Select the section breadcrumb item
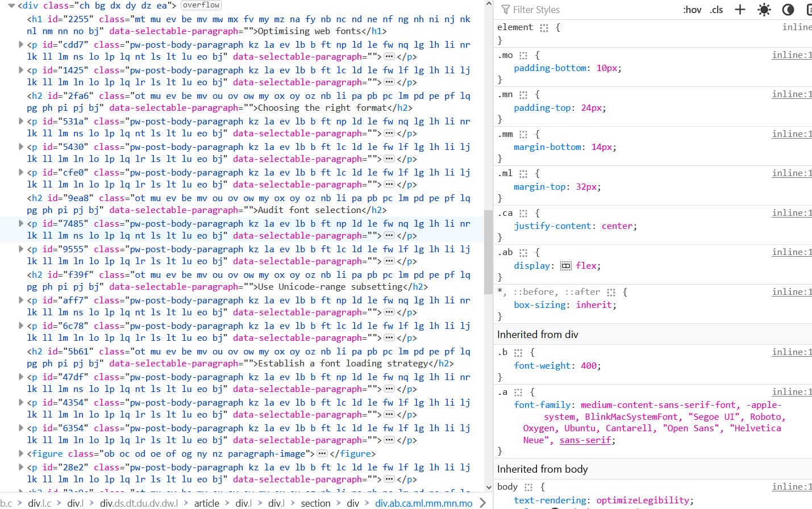Viewport: 812px width, 509px height. (315, 503)
